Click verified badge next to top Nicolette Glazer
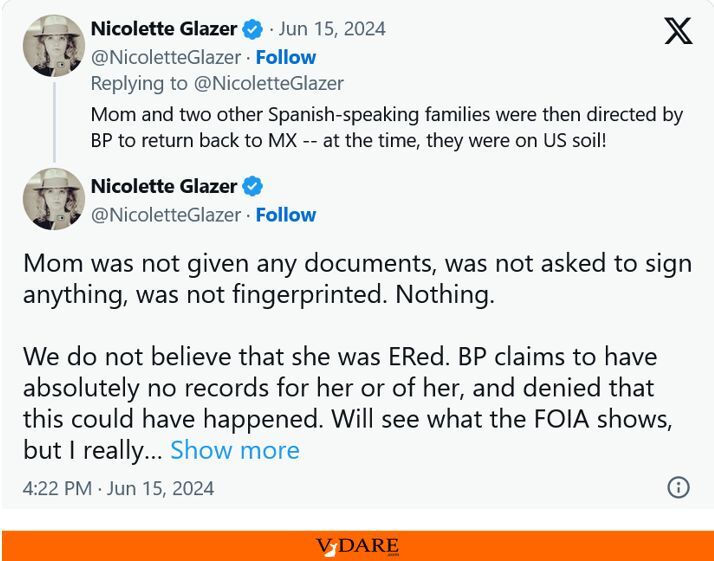 (252, 29)
